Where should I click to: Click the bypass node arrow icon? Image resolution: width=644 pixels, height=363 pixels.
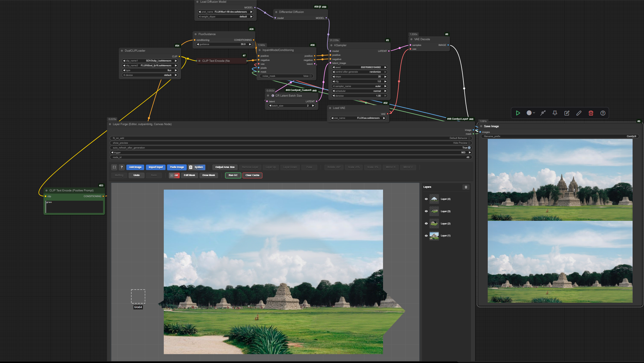coord(543,113)
